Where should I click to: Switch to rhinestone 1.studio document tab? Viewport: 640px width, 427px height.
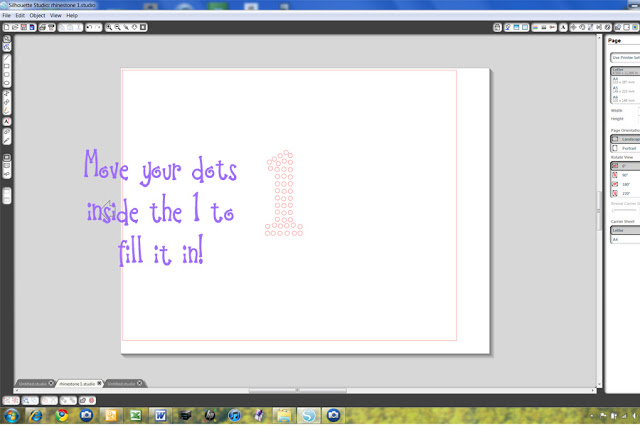(77, 383)
